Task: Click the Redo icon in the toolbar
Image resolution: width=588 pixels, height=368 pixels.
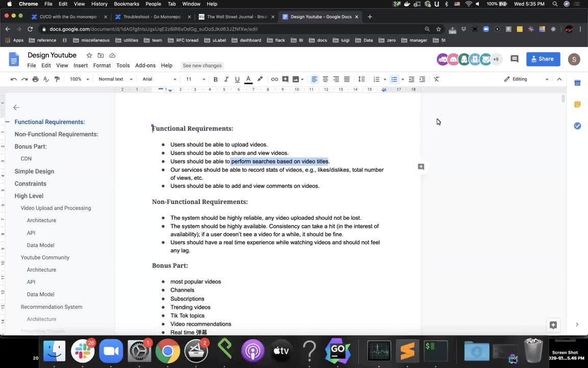Action: (24, 79)
